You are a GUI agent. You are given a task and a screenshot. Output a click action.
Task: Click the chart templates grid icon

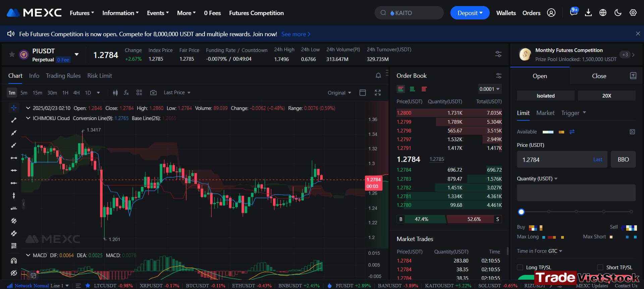[139, 93]
